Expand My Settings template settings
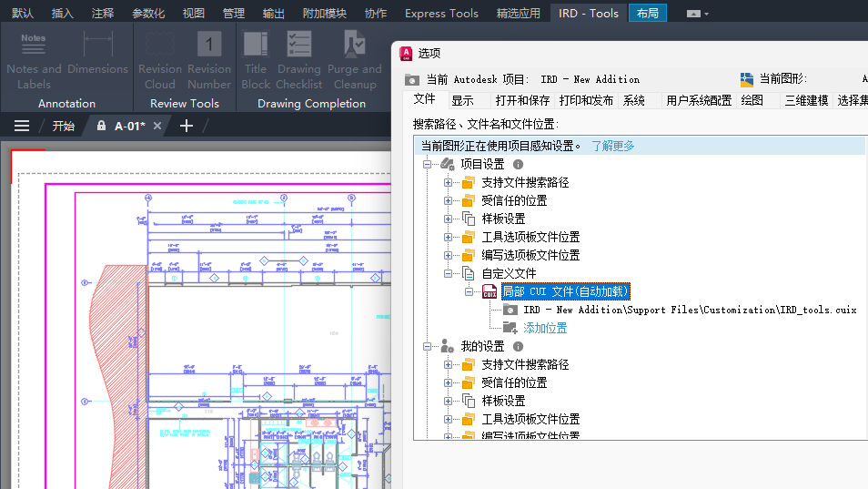The width and height of the screenshot is (868, 489). click(448, 401)
